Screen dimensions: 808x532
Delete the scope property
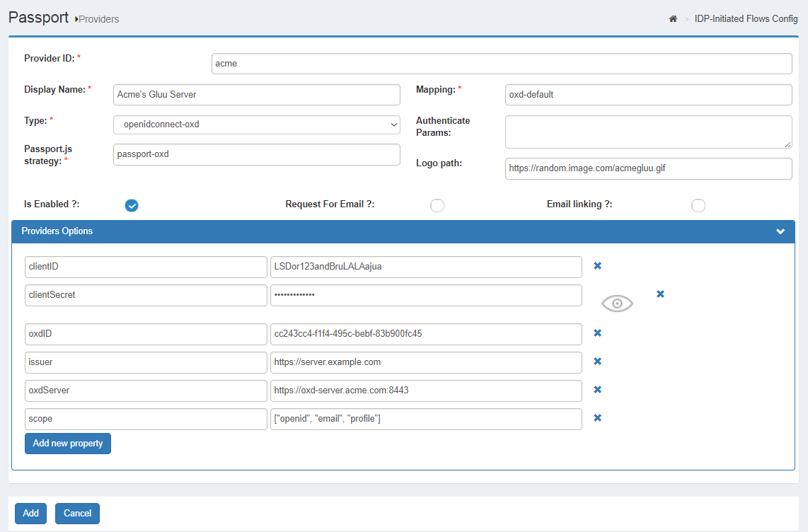pyautogui.click(x=597, y=418)
